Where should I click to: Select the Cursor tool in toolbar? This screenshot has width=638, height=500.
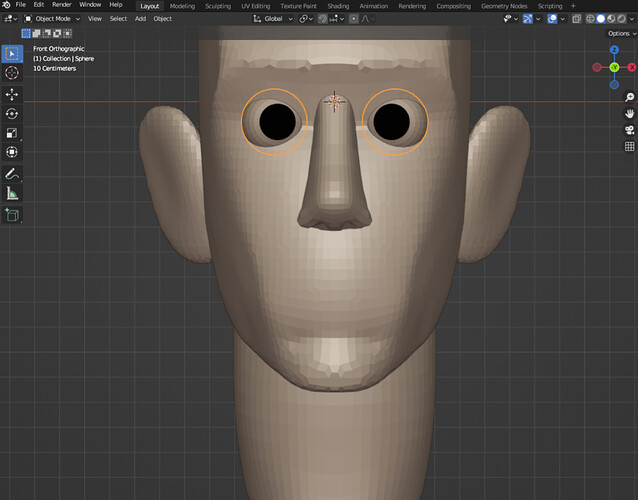click(12, 73)
